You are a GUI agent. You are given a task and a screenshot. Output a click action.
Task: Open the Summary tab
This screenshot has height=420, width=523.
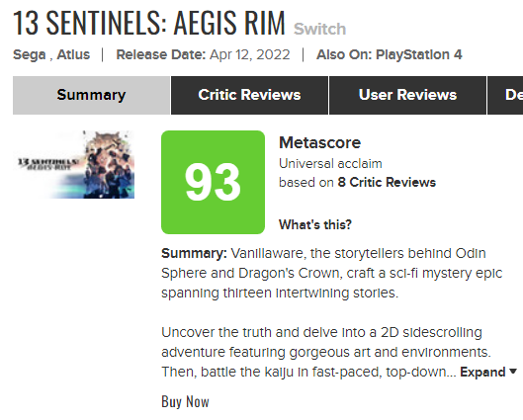click(x=91, y=95)
